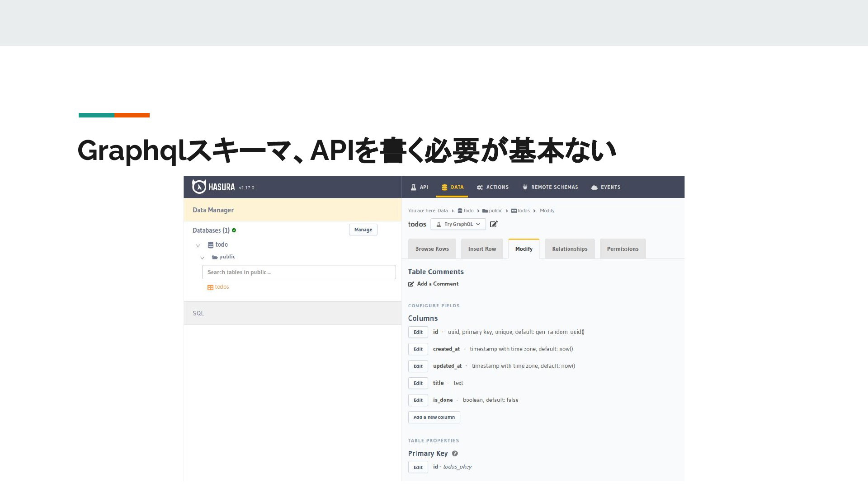Open the DATA tab

(452, 187)
